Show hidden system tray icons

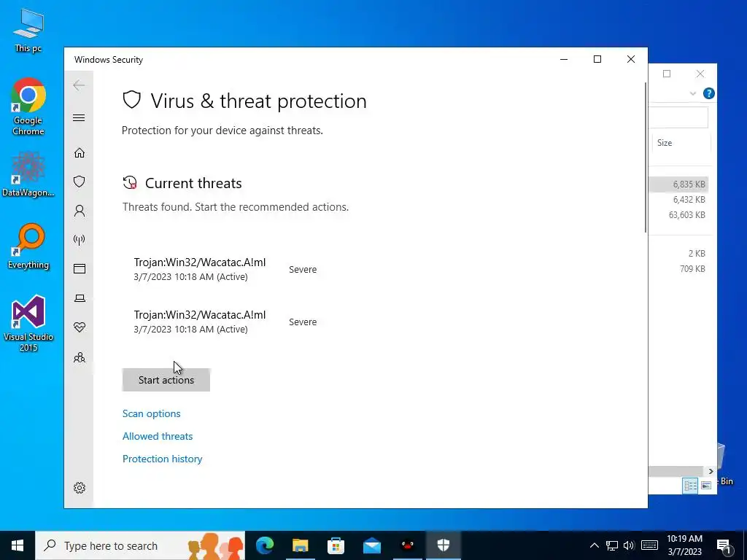(594, 545)
